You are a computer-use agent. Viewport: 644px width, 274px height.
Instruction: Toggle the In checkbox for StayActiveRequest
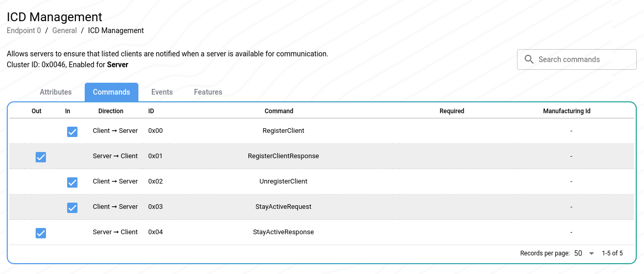click(x=72, y=208)
